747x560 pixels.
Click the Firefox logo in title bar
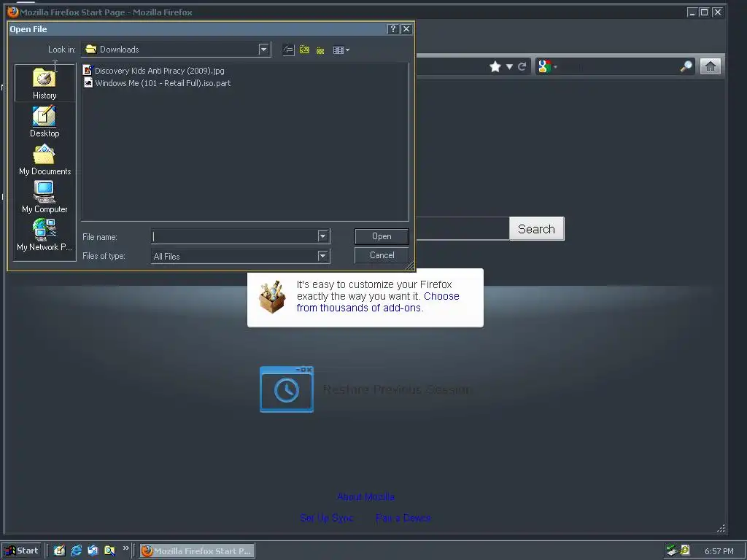[x=13, y=12]
